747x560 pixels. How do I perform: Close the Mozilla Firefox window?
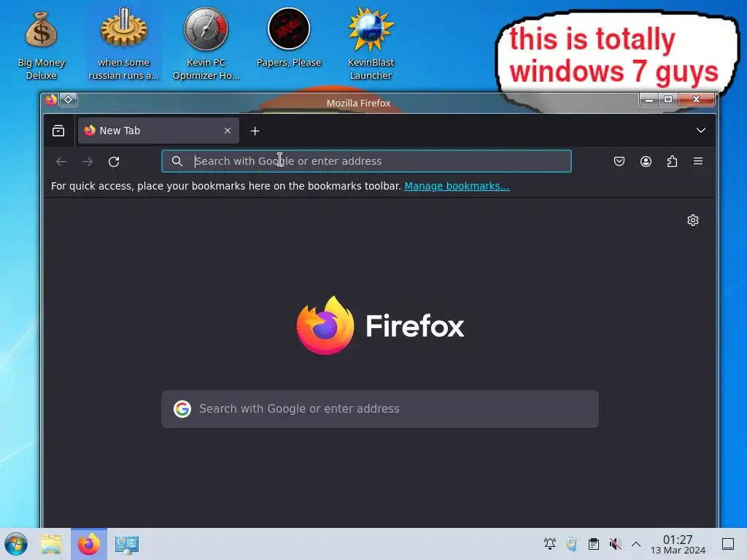[696, 99]
